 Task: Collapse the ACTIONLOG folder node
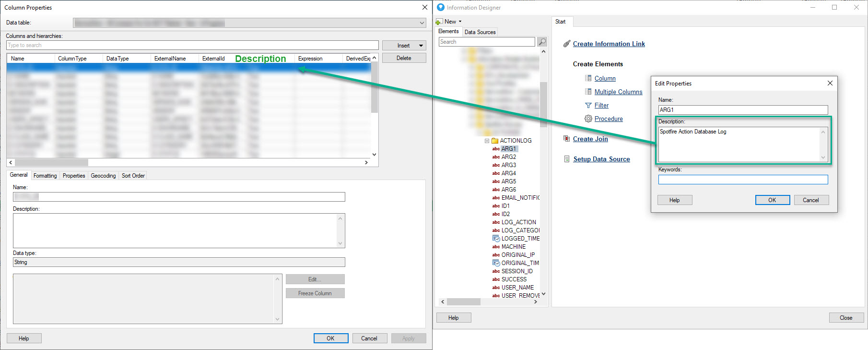tap(487, 141)
